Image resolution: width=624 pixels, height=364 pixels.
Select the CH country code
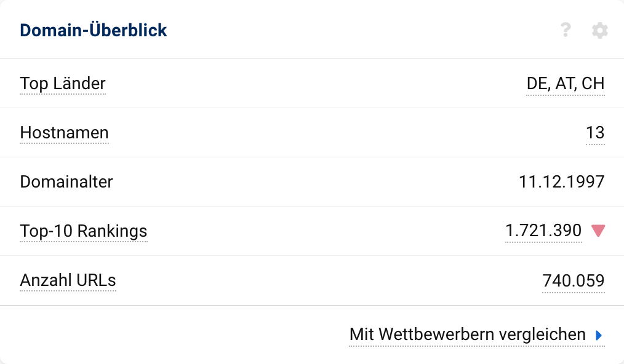point(593,84)
